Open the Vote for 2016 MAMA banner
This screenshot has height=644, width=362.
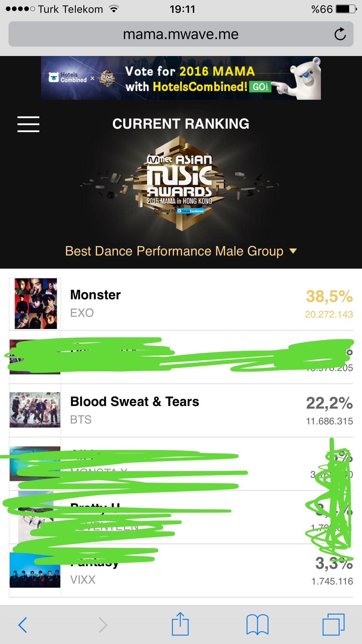[189, 78]
